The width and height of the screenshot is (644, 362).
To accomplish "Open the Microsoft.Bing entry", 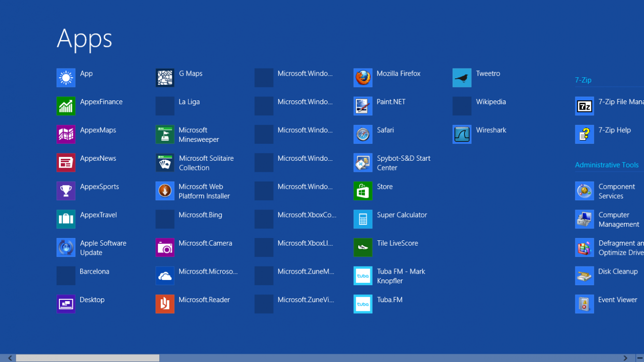I will click(x=189, y=219).
